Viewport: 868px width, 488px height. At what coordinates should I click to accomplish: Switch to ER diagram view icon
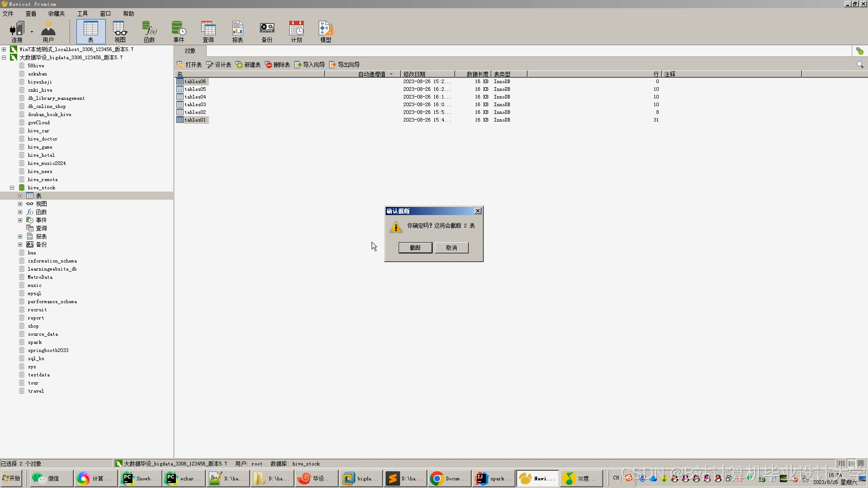[861, 464]
